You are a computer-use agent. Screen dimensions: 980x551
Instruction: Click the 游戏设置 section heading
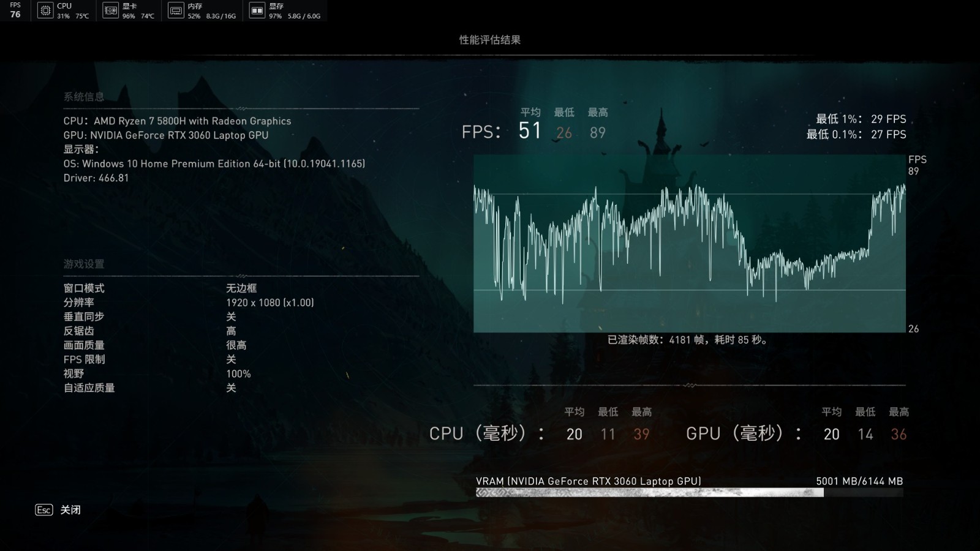click(x=84, y=264)
